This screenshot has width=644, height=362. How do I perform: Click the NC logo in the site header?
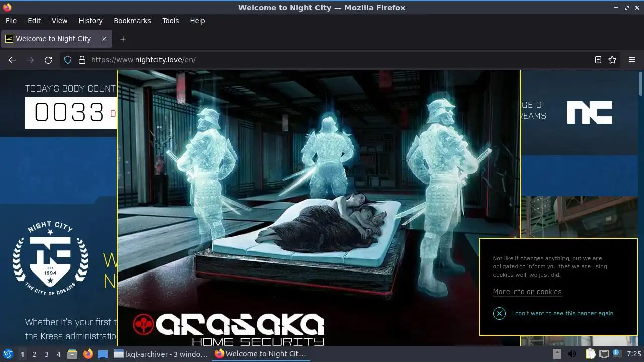pyautogui.click(x=590, y=112)
